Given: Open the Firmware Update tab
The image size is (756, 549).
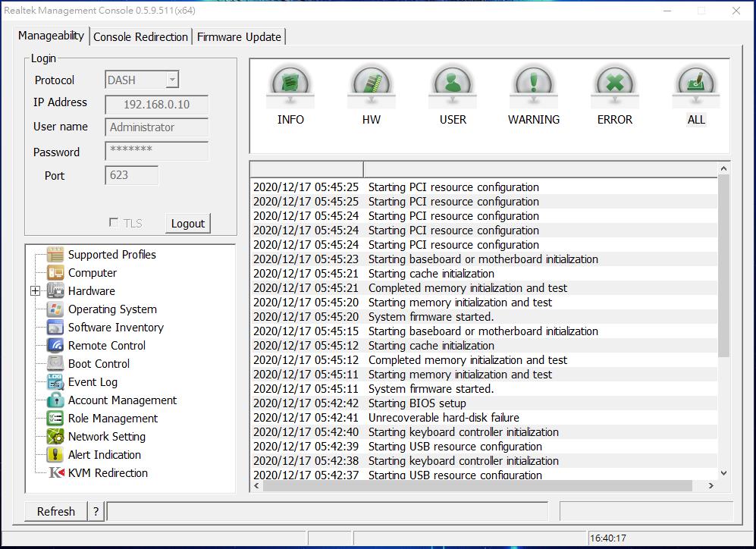Looking at the screenshot, I should [239, 37].
